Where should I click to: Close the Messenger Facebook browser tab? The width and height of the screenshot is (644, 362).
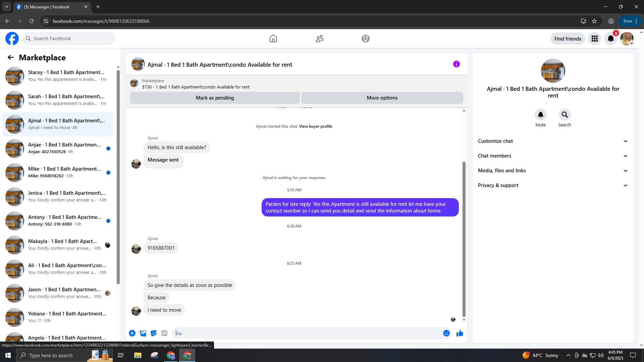86,7
